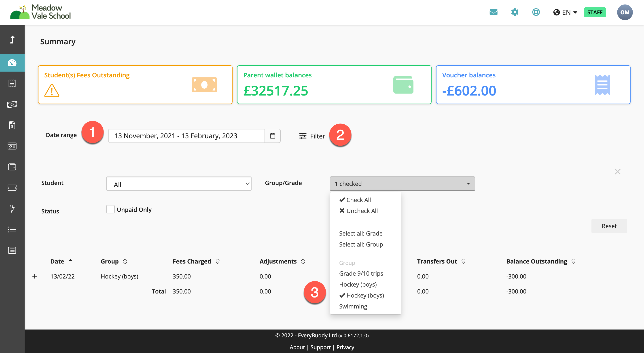Open the boxed list sidebar icon
Image resolution: width=644 pixels, height=353 pixels.
pos(12,250)
